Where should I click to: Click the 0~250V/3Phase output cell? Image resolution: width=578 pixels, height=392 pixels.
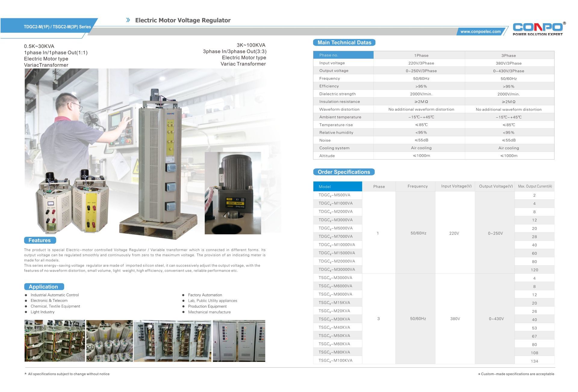tap(421, 71)
